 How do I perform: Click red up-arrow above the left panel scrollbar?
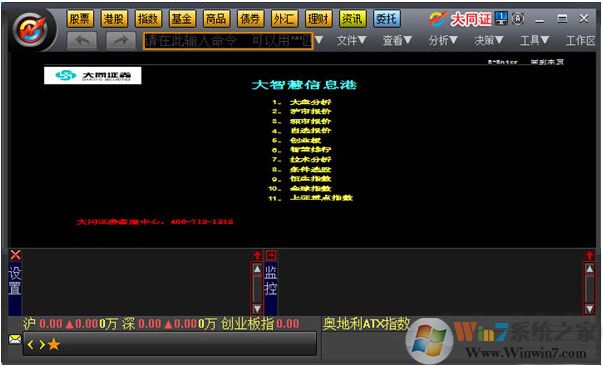pos(257,255)
